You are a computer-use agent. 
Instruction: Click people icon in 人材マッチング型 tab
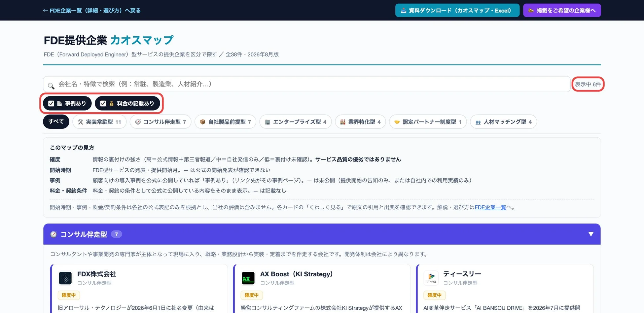[478, 122]
